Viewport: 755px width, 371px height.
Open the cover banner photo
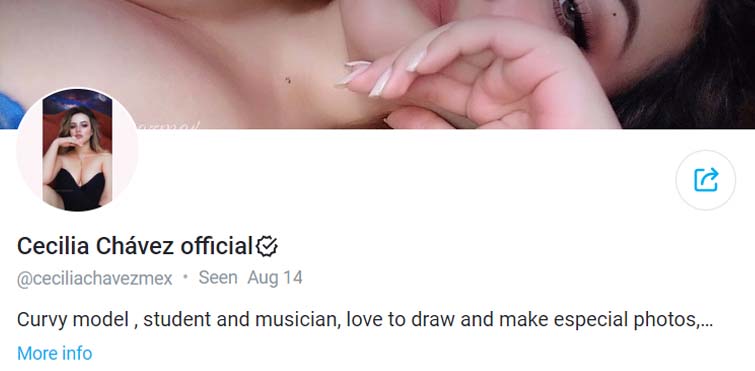tap(378, 64)
